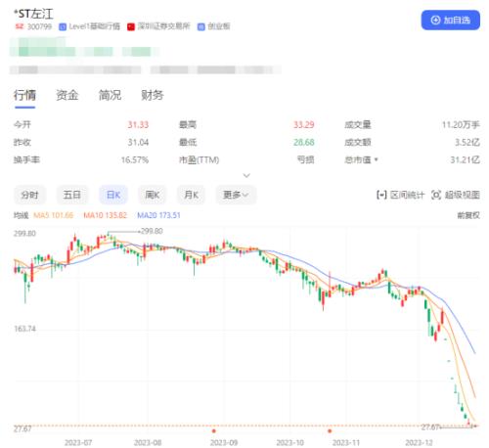489x448 pixels.
Task: Open the 更多 chart period dropdown
Action: [236, 195]
